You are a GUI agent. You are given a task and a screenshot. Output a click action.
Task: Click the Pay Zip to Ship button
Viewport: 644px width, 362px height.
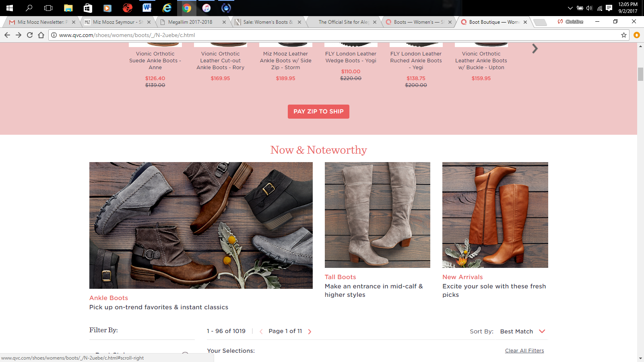coord(318,111)
